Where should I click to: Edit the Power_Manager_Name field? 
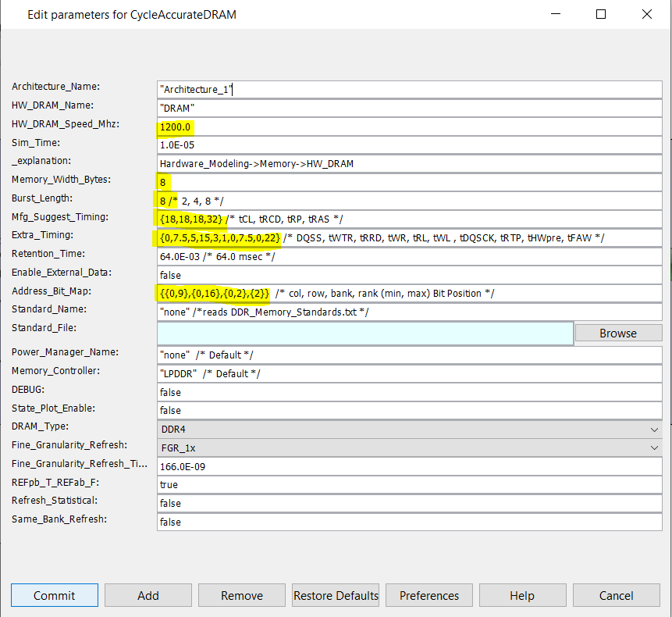point(410,355)
